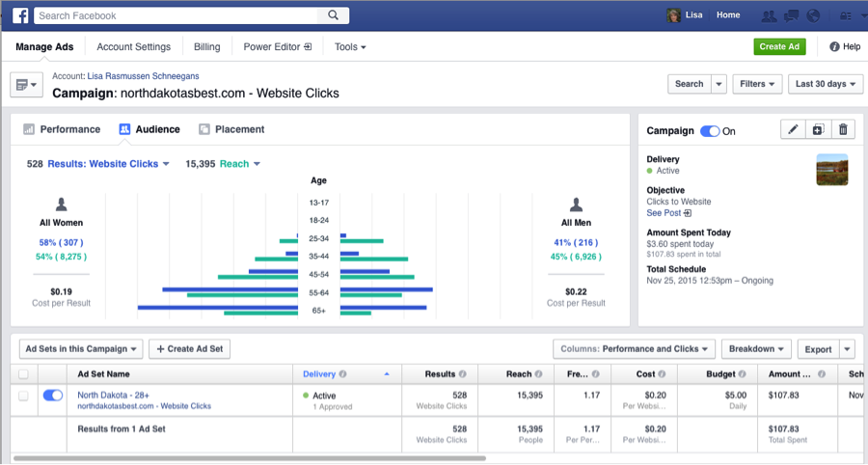Toggle the Campaign On switch
This screenshot has width=868, height=465.
coord(710,131)
